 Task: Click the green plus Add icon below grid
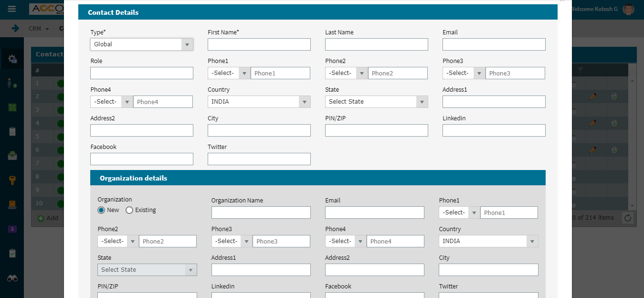point(41,218)
